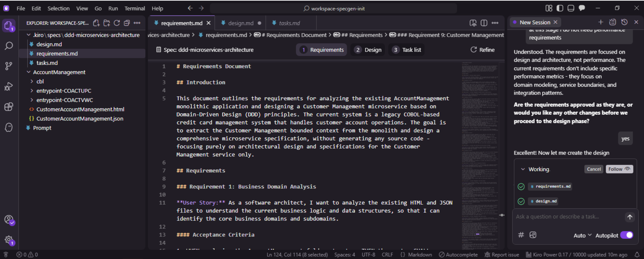Open the Search view in activity bar
The width and height of the screenshot is (644, 259).
[9, 46]
